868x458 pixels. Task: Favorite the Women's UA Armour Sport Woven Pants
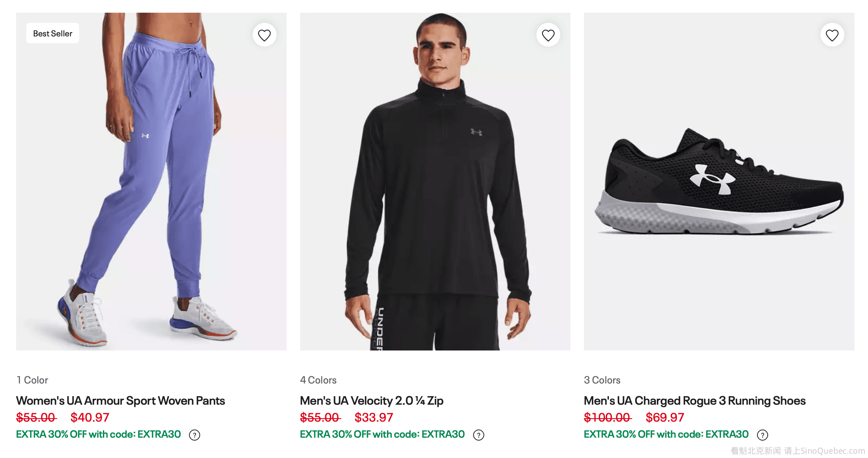click(264, 35)
